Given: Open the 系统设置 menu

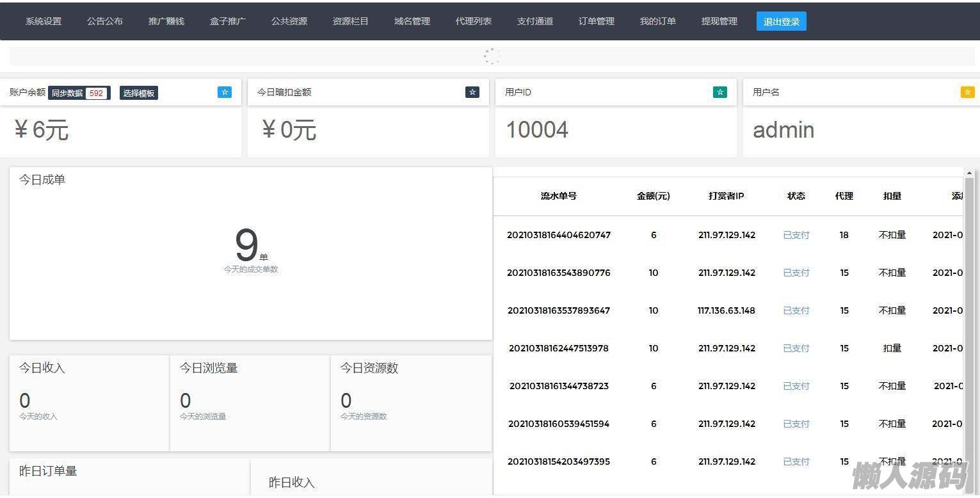Looking at the screenshot, I should point(44,21).
